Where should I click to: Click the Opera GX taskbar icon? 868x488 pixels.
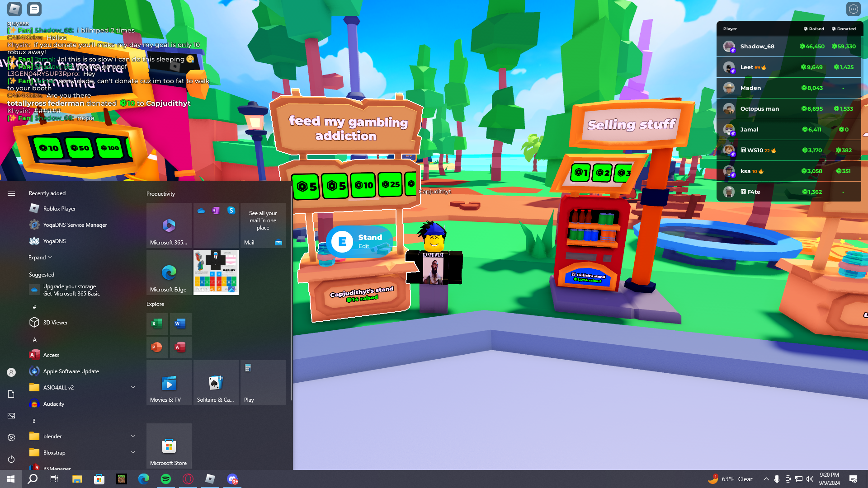188,479
